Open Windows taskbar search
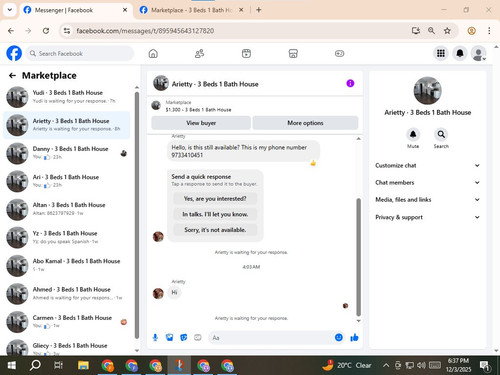The height and width of the screenshot is (375, 500). 35,365
